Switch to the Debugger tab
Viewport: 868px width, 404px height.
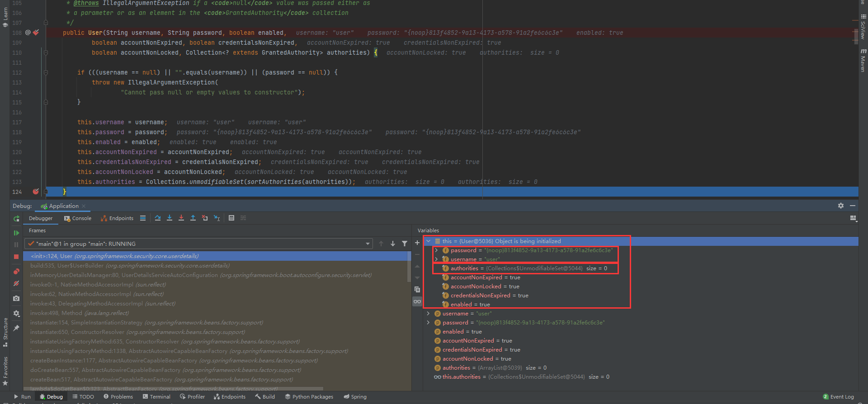coord(41,218)
